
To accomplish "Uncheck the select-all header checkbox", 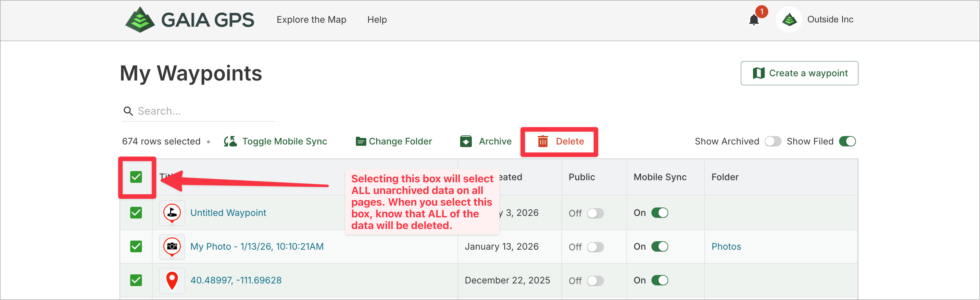I will pos(136,177).
